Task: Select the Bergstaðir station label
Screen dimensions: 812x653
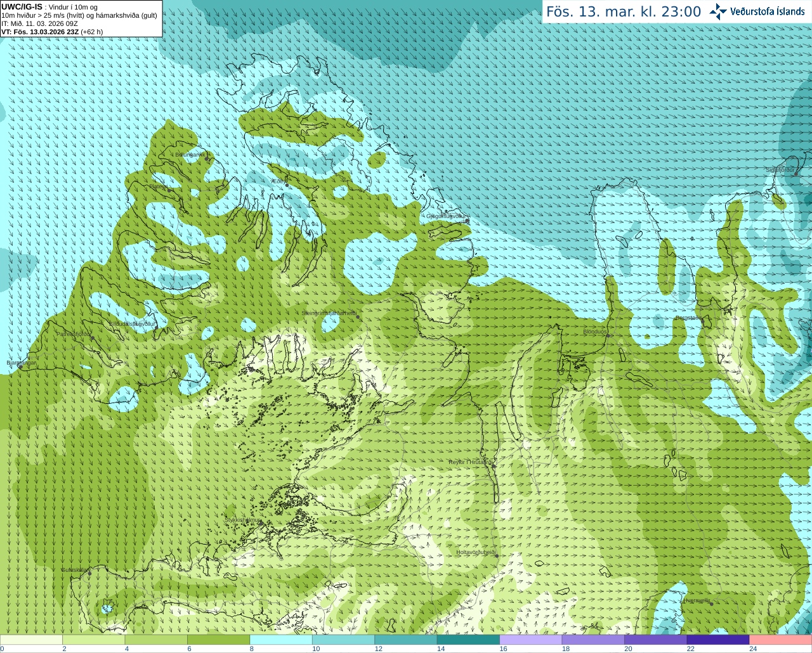Action: click(688, 318)
